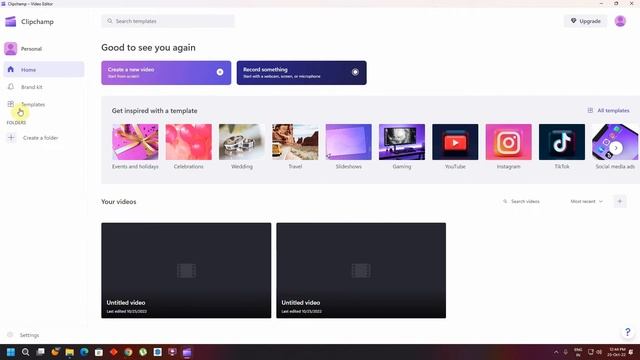Open the Most recent sort dropdown
The height and width of the screenshot is (360, 640).
point(587,202)
